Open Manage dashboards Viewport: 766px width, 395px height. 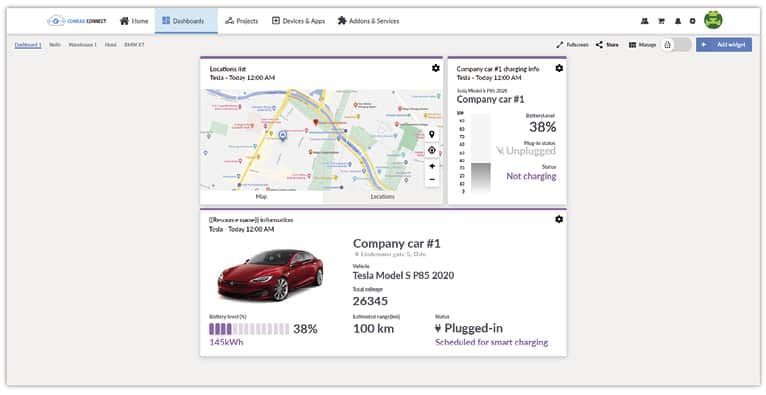(x=642, y=45)
